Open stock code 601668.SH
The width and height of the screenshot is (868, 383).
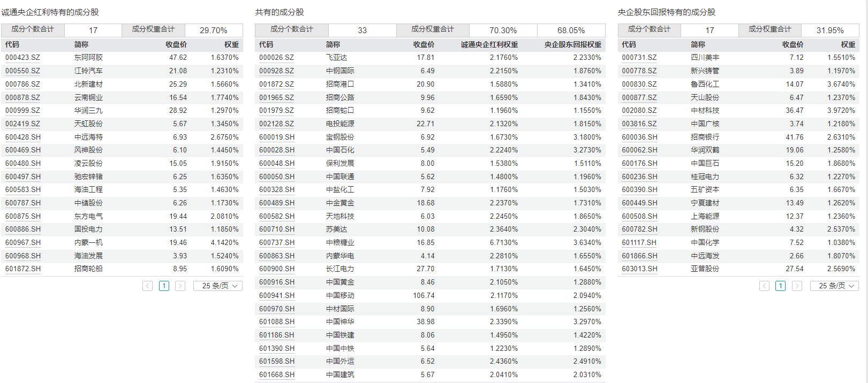pyautogui.click(x=277, y=374)
